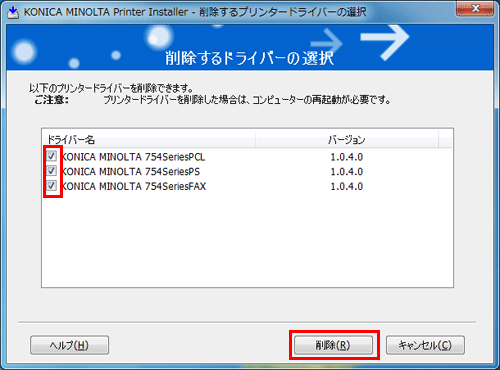Click version 1.0.4.0 of 754SeriesFAX
Viewport: 500px width, 370px height.
coord(347,186)
